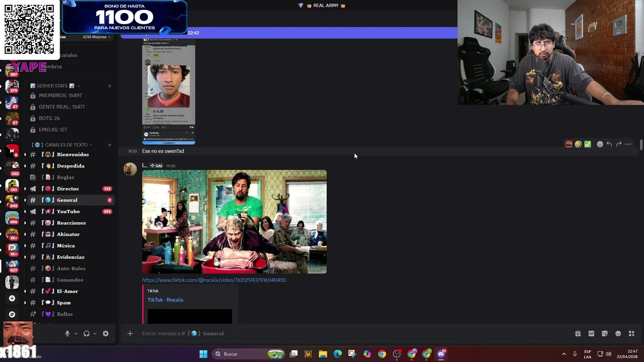Click the GENTE REAL: 15471 stat channel
This screenshot has width=644, height=362.
click(70, 107)
